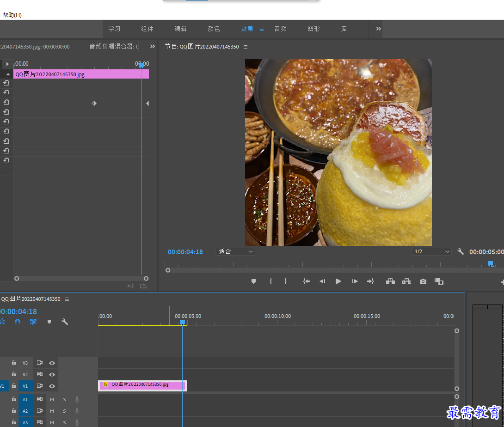Open 音频剪辑混合器 panel tab
504x427 pixels.
[x=114, y=47]
